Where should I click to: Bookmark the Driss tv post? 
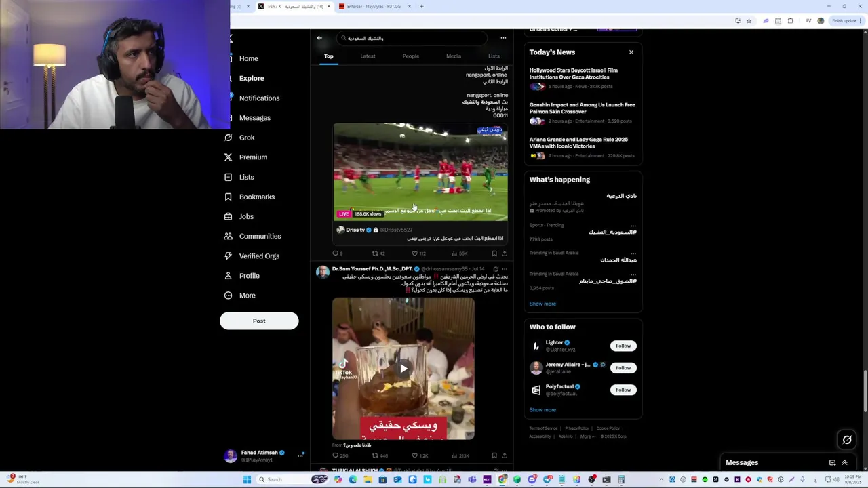[x=494, y=253]
